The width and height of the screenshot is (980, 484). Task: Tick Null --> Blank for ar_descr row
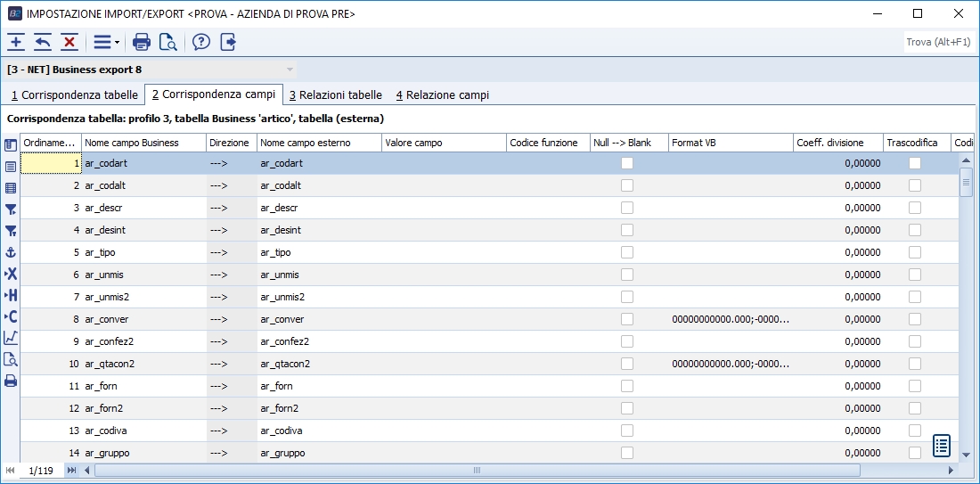coord(627,208)
